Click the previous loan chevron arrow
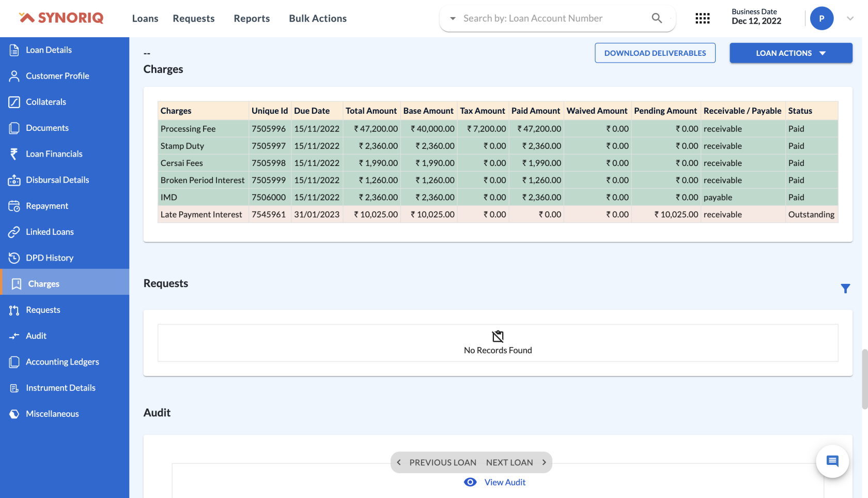 pyautogui.click(x=399, y=462)
